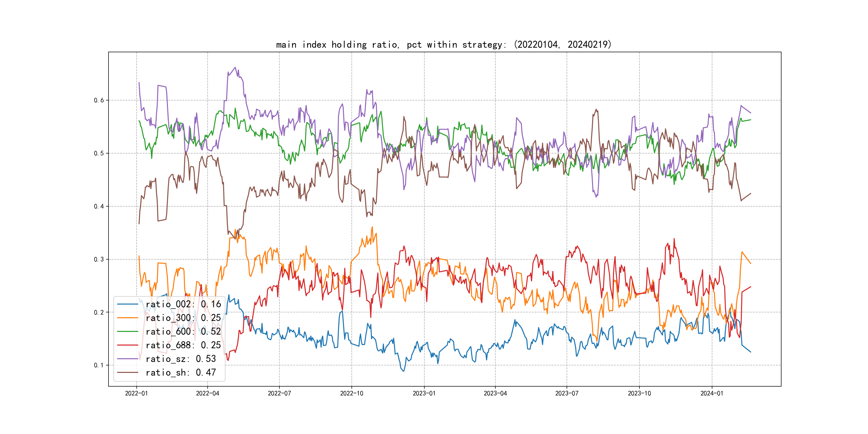The height and width of the screenshot is (434, 868).
Task: Select the 'ratio_300: 0.25' legend label
Action: coord(183,318)
